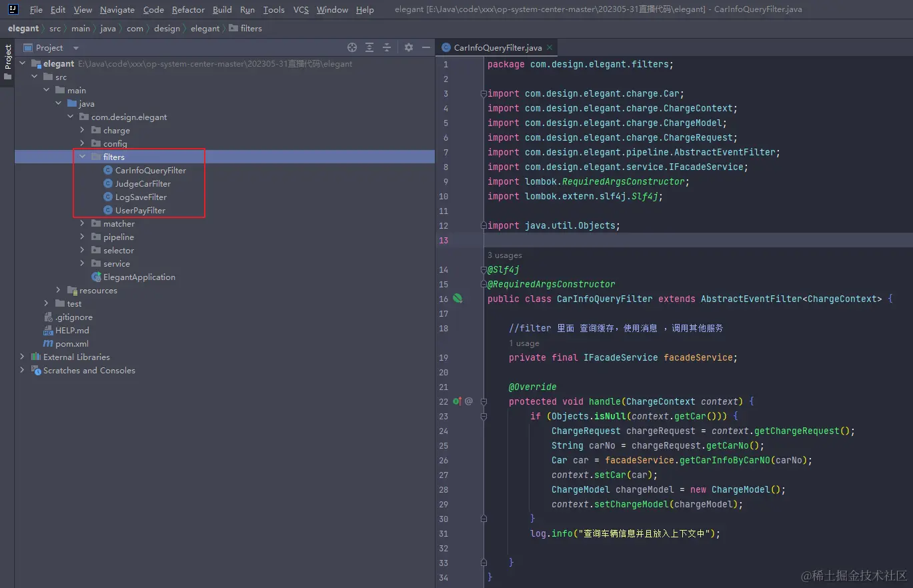Collapse the elegant project root node
The width and height of the screenshot is (913, 588).
[x=22, y=63]
